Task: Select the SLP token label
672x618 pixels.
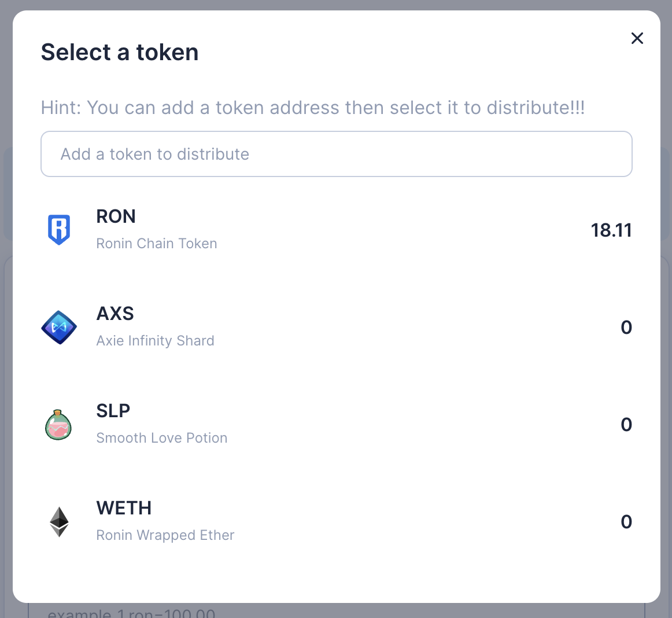Action: (x=113, y=411)
